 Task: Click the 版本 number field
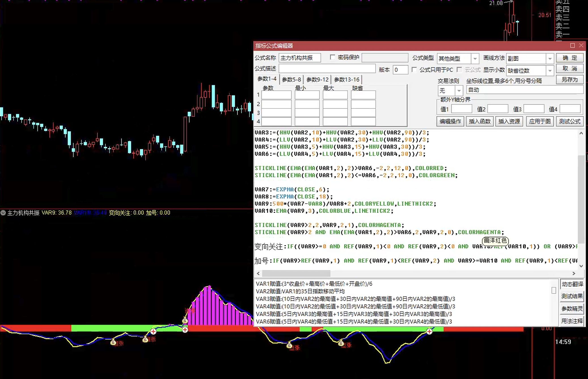click(400, 70)
